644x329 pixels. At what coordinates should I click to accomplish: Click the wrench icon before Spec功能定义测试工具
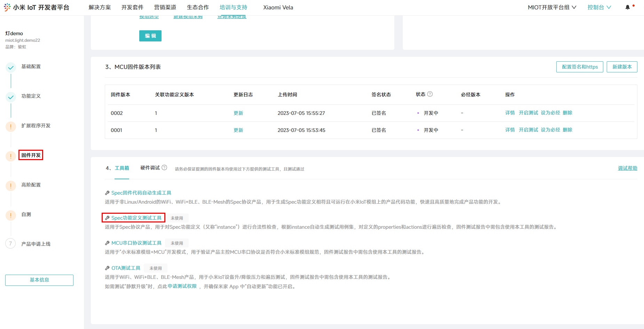click(x=107, y=218)
